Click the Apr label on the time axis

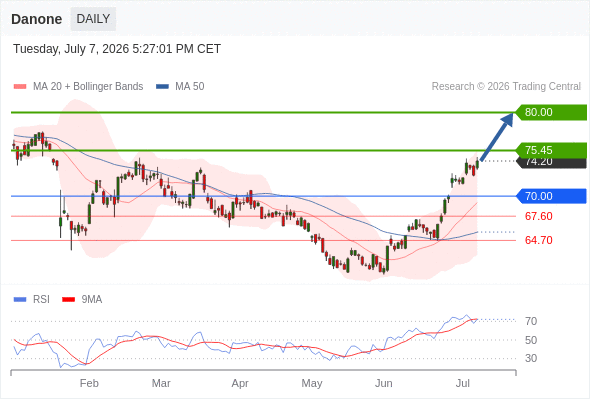point(240,384)
